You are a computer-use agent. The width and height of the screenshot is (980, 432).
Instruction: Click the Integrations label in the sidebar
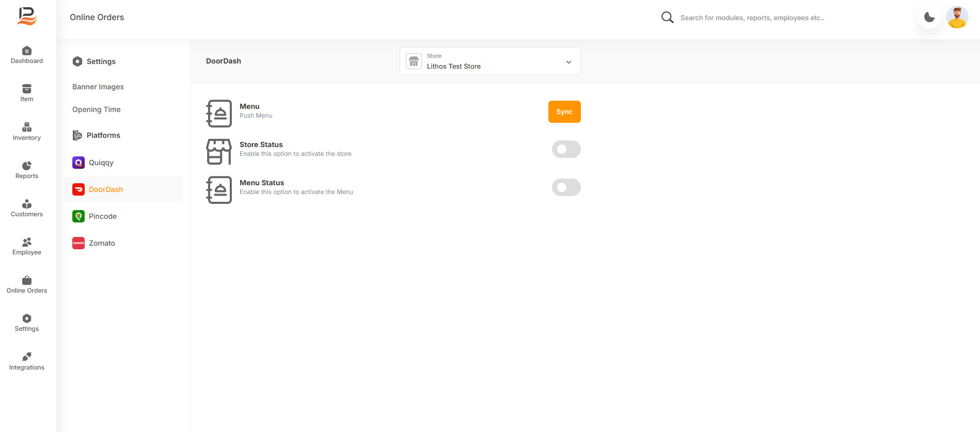(x=27, y=367)
